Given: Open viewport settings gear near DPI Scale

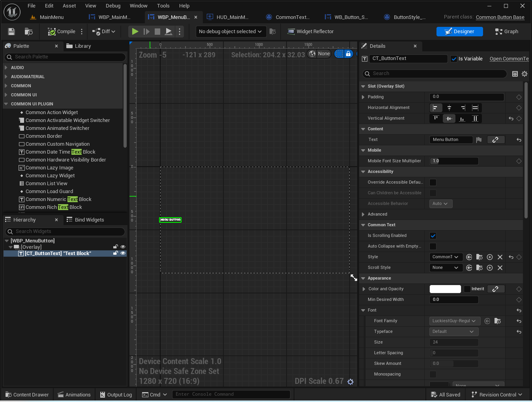Looking at the screenshot, I should point(350,381).
